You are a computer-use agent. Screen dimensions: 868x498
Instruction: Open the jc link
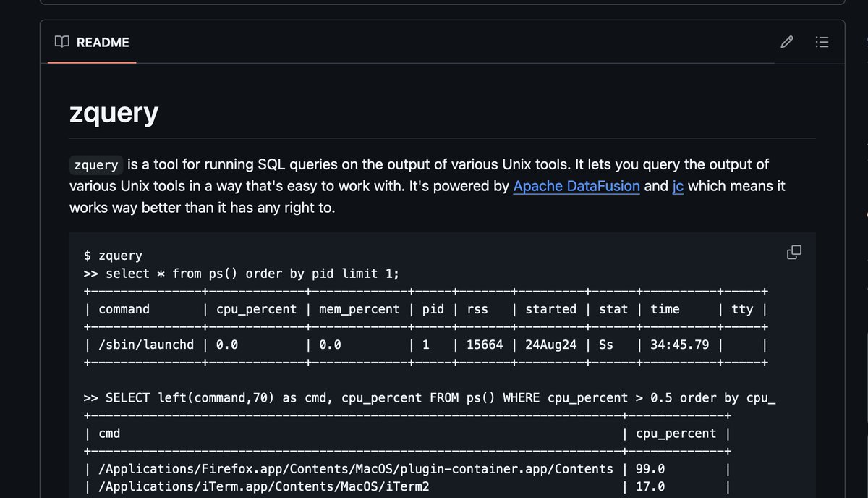(678, 186)
